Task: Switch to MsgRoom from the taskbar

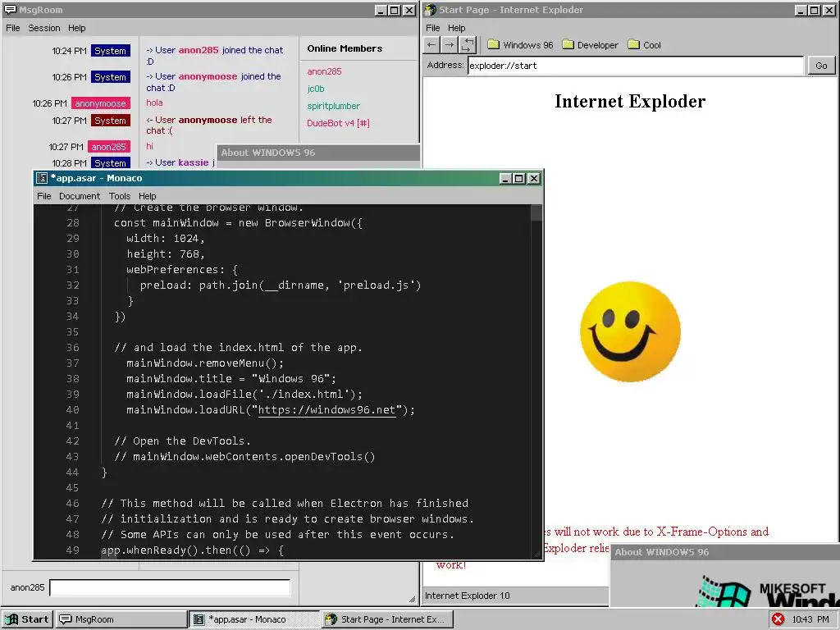Action: click(121, 619)
